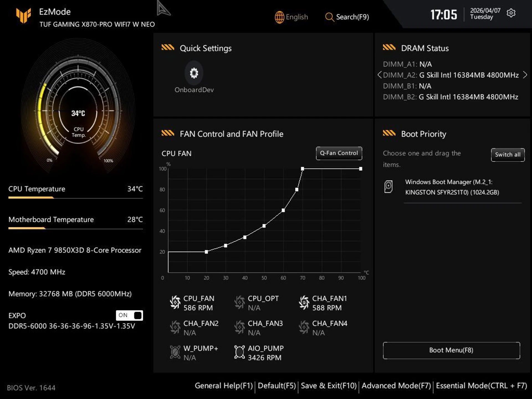Image resolution: width=532 pixels, height=399 pixels.
Task: Open settings gear icon beside the date
Action: tap(511, 13)
